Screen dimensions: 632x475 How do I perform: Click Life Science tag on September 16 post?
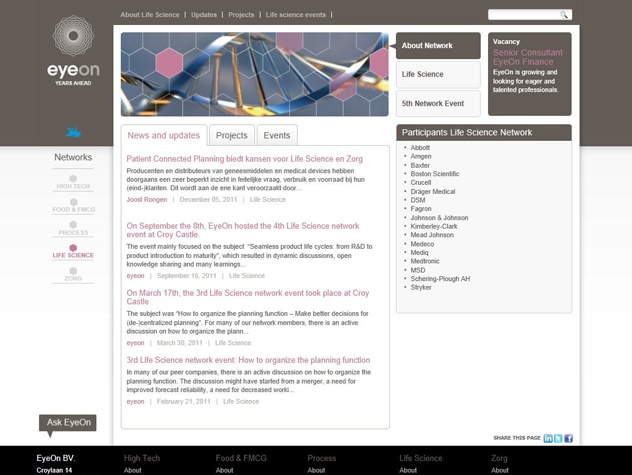pos(247,276)
